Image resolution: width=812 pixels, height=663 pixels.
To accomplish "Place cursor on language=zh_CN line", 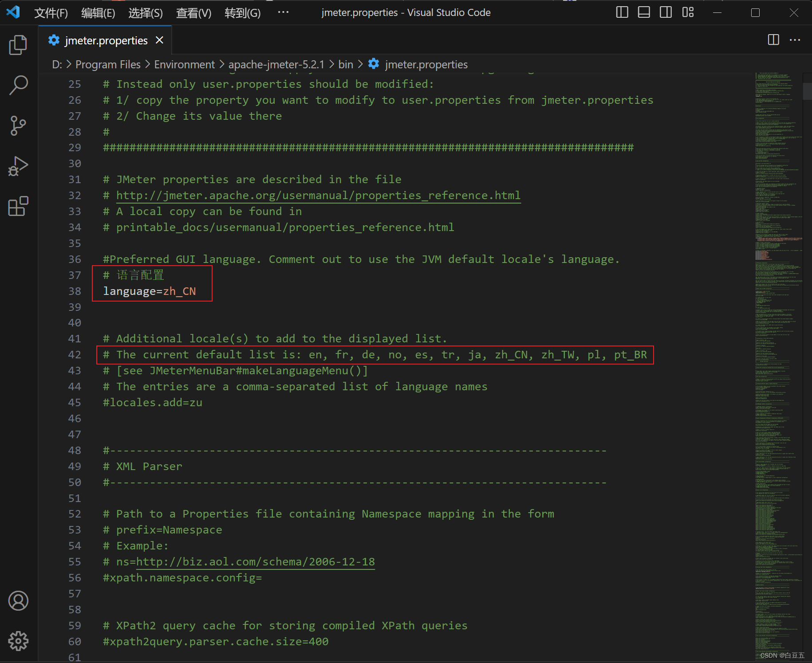I will click(x=150, y=291).
